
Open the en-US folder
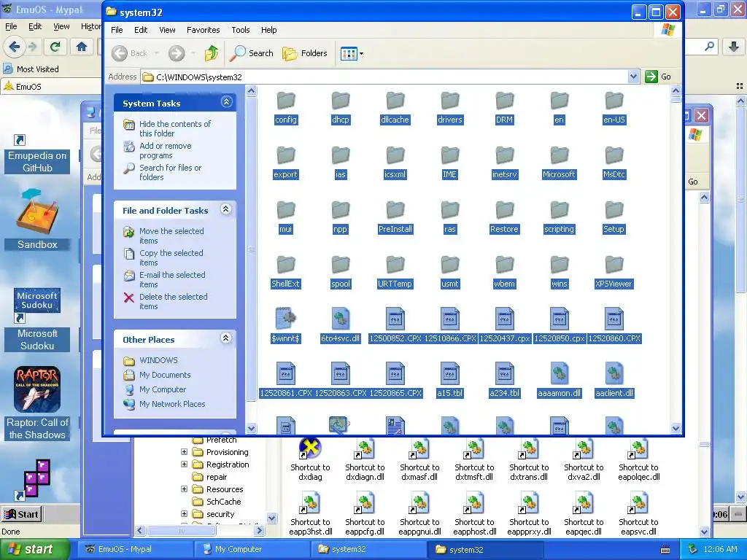[x=614, y=108]
